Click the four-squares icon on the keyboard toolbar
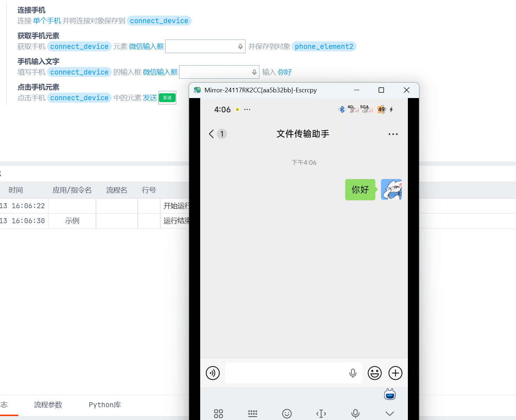Screen dimensions: 516x420 pyautogui.click(x=218, y=414)
